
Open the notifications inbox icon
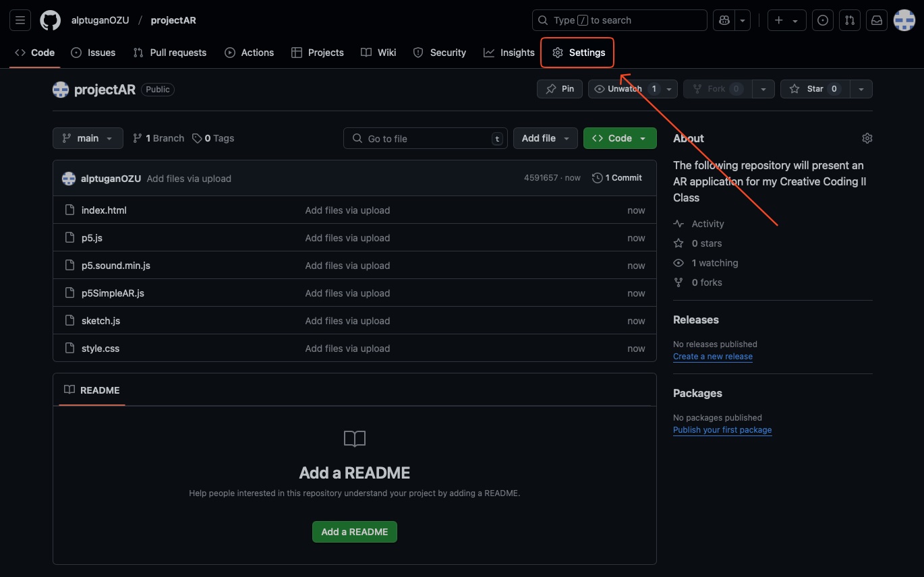click(877, 20)
